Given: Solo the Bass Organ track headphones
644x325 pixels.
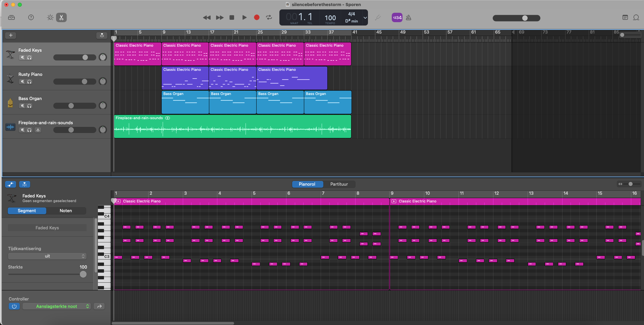Looking at the screenshot, I should point(30,106).
